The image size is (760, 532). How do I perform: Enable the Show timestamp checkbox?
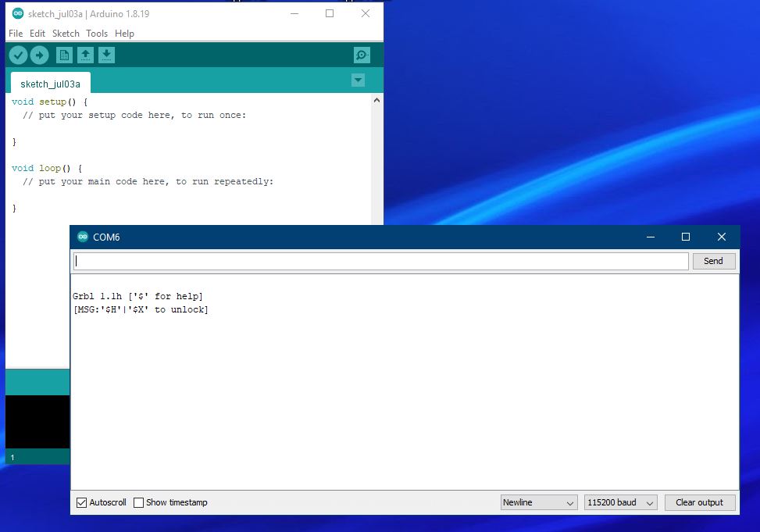tap(138, 502)
